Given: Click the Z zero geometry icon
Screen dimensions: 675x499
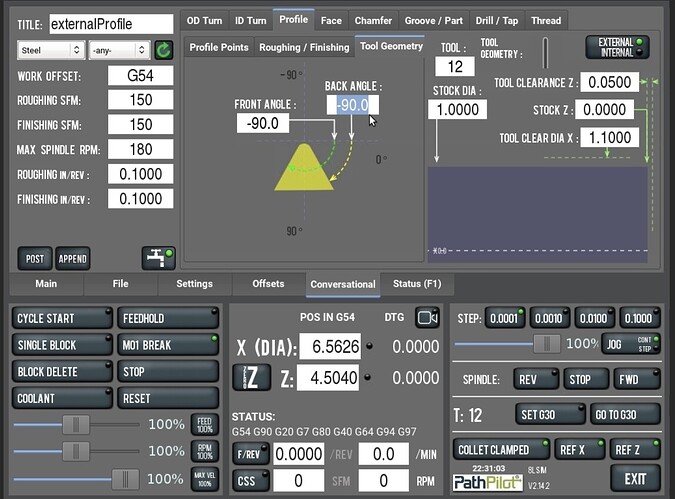Looking at the screenshot, I should (x=251, y=378).
